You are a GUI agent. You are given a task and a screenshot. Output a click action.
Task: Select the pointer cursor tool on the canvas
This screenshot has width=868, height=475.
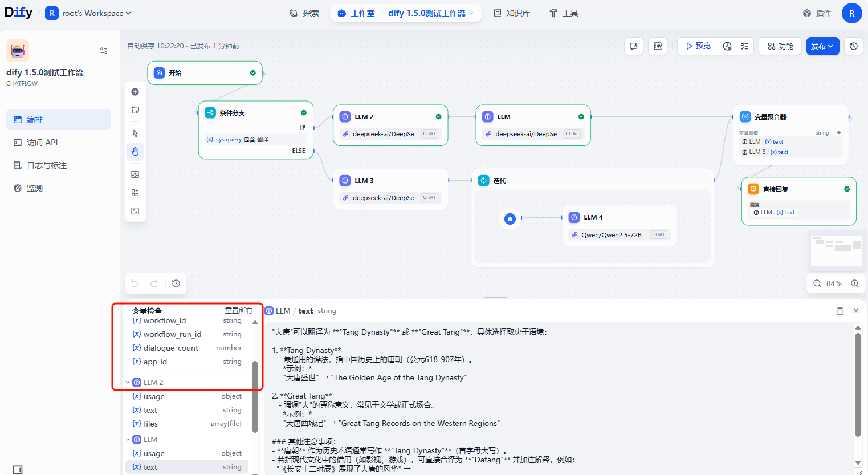135,133
